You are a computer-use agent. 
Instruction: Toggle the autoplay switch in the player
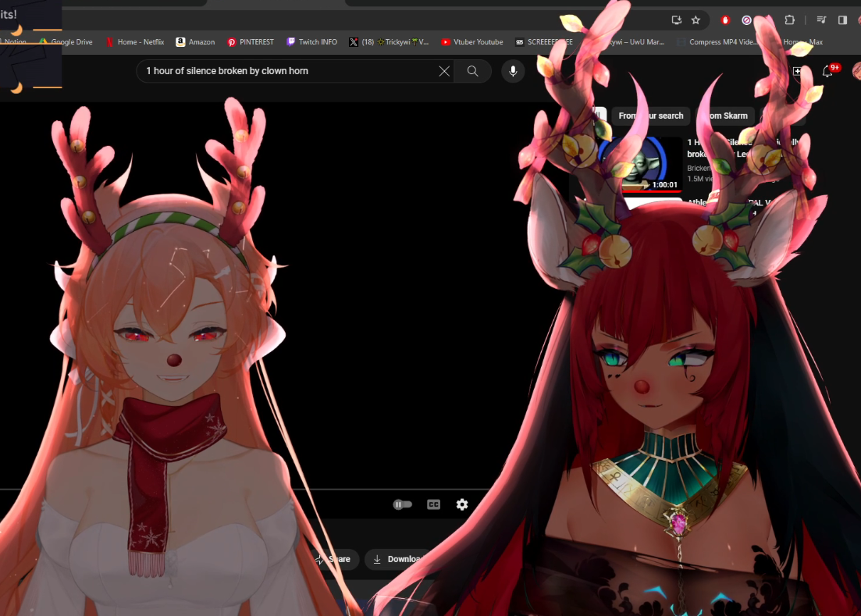tap(403, 504)
